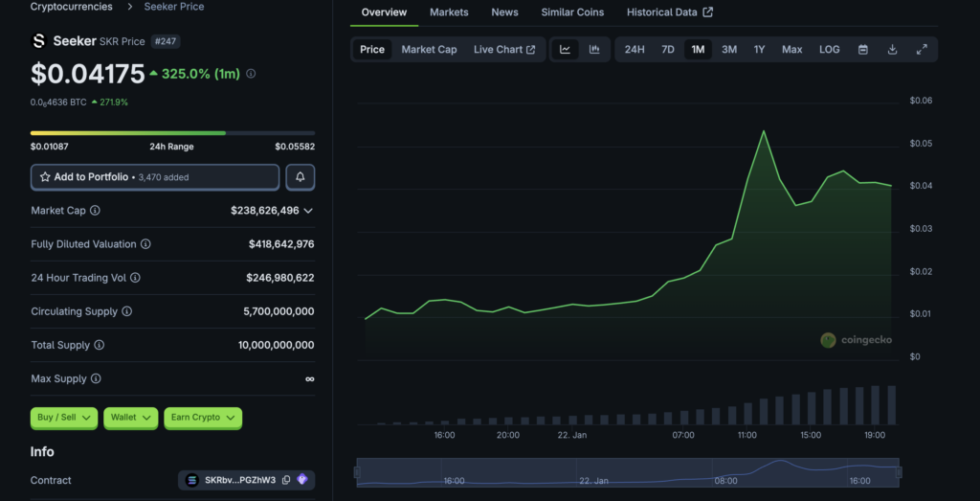Open the Similar Coins tab
This screenshot has width=980, height=501.
pos(572,12)
